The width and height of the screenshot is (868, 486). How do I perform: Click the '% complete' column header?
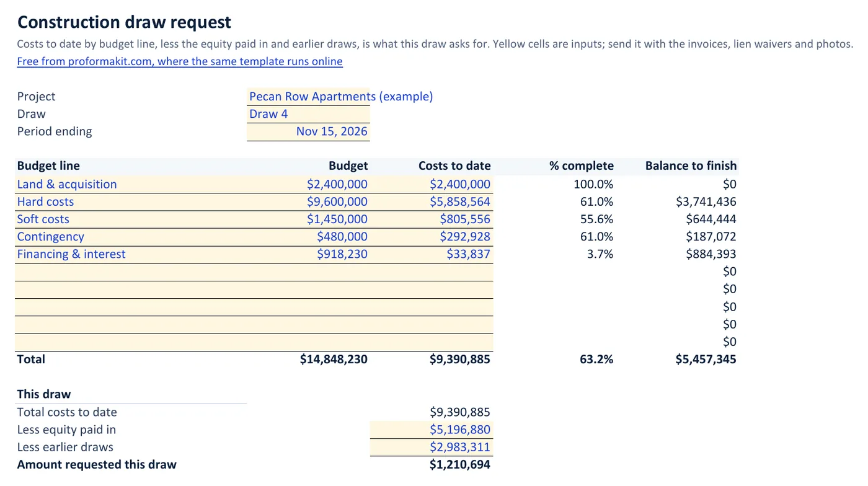[x=582, y=166]
